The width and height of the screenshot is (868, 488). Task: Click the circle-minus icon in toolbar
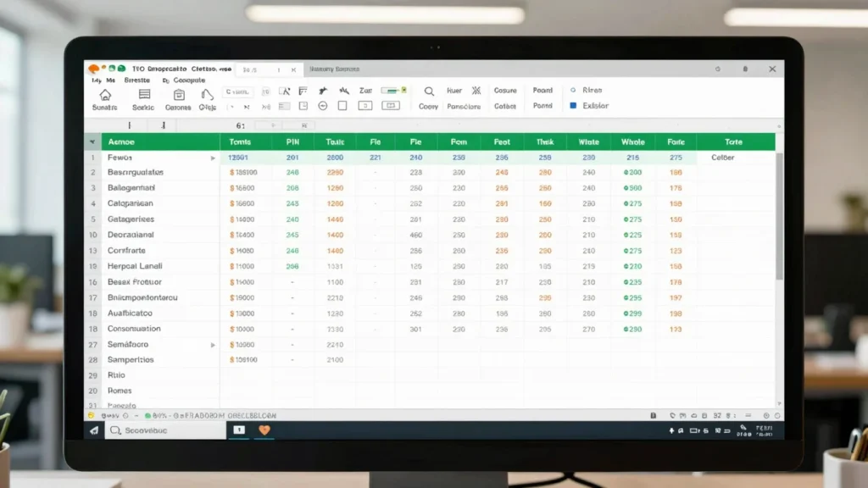323,106
